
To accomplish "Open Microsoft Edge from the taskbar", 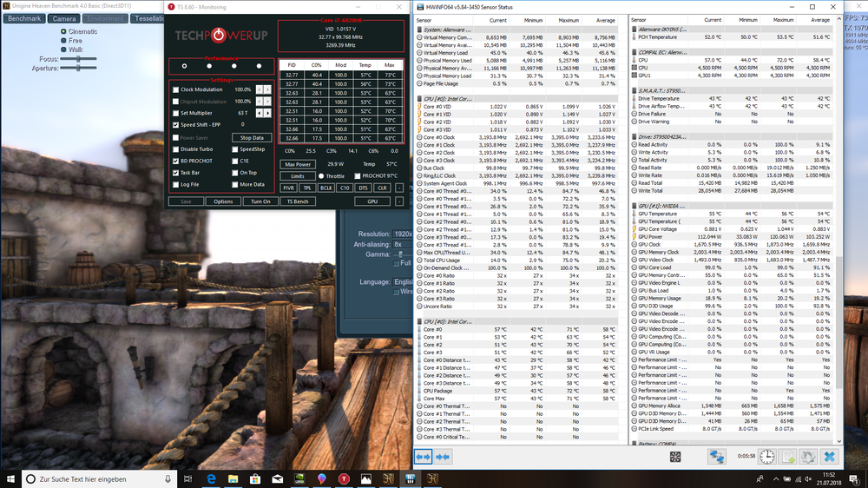I will coord(212,479).
